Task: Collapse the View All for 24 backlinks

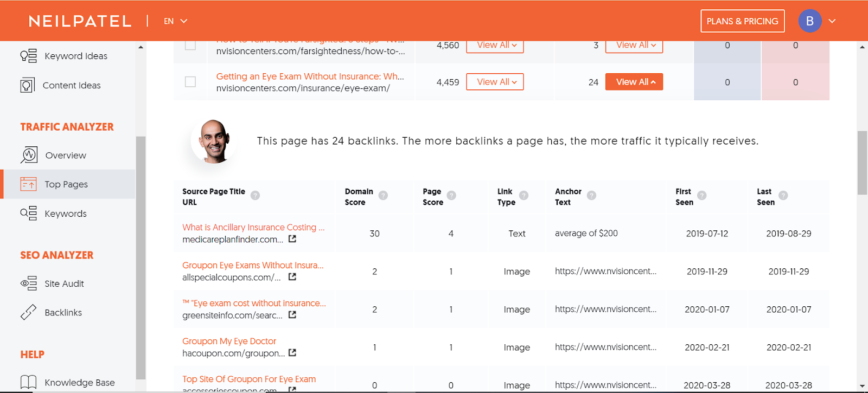Action: [x=634, y=82]
